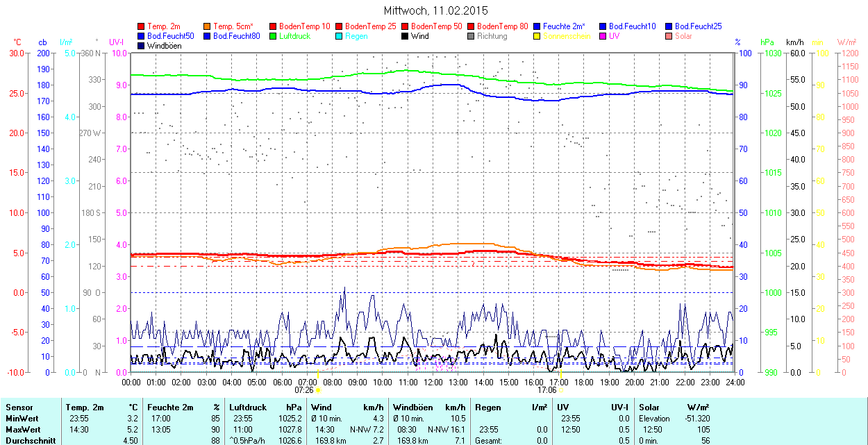This screenshot has height=445, width=868.
Task: Click the Windböen column header in table
Action: click(x=412, y=408)
